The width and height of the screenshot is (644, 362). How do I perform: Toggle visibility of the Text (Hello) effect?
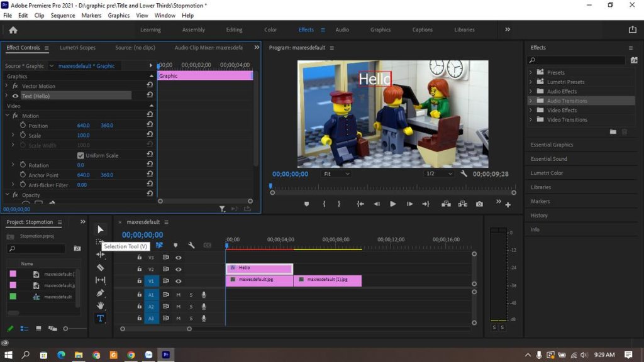(x=14, y=96)
